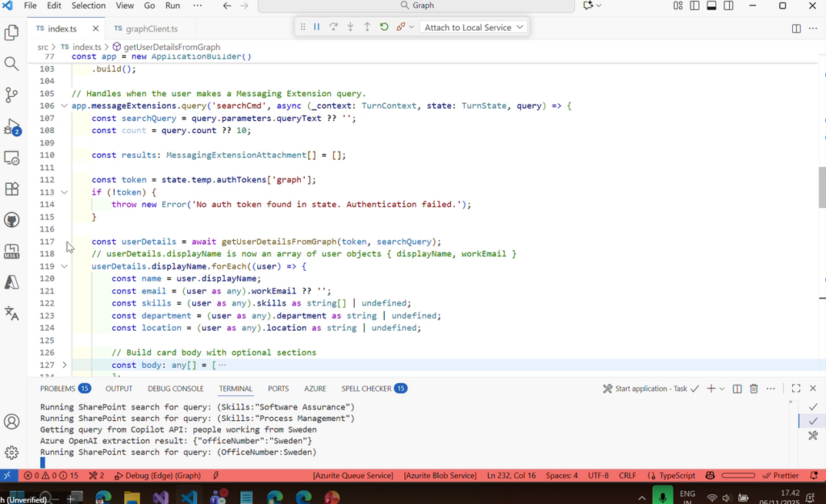
Task: Click the editor vertical scrollbar thumb
Action: (821, 187)
